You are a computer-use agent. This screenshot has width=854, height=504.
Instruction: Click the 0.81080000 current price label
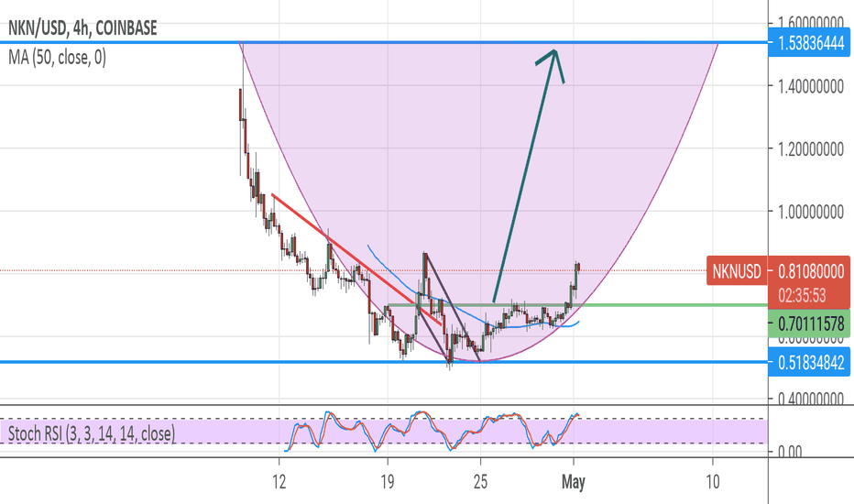pyautogui.click(x=809, y=271)
